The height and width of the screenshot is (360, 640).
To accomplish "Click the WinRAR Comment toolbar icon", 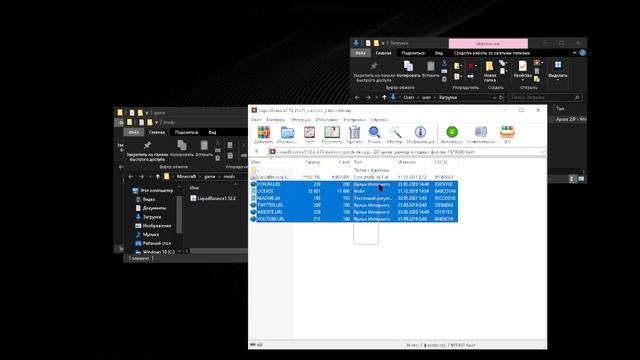I will coord(481,134).
